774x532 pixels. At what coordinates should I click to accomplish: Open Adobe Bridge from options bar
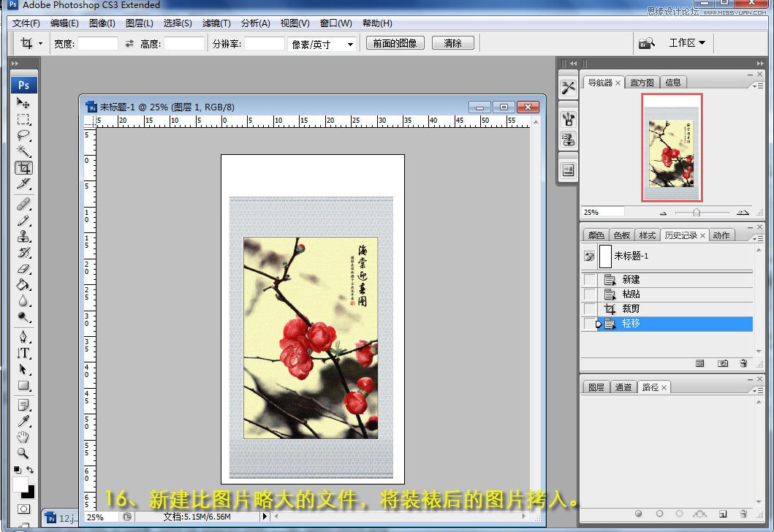(x=647, y=43)
